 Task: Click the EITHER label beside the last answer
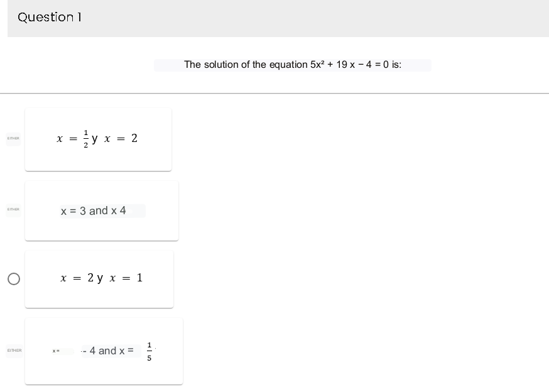click(x=14, y=351)
